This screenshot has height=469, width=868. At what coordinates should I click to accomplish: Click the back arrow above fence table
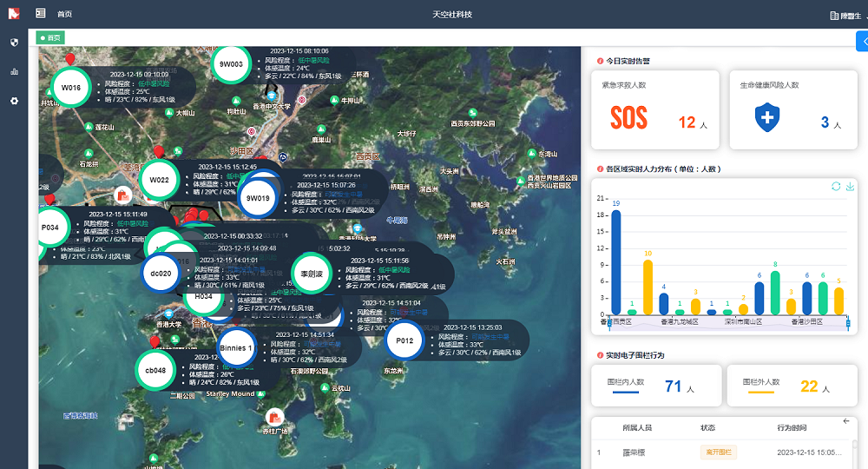tap(845, 421)
